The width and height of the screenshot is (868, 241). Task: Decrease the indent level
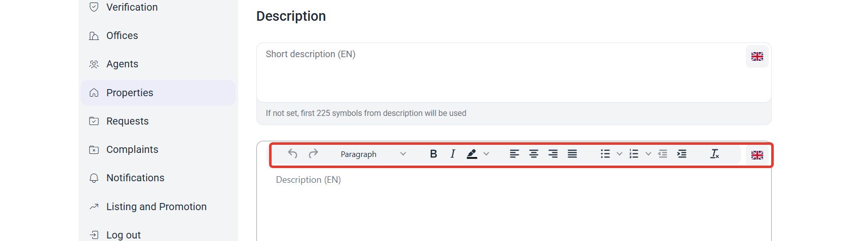tap(662, 154)
